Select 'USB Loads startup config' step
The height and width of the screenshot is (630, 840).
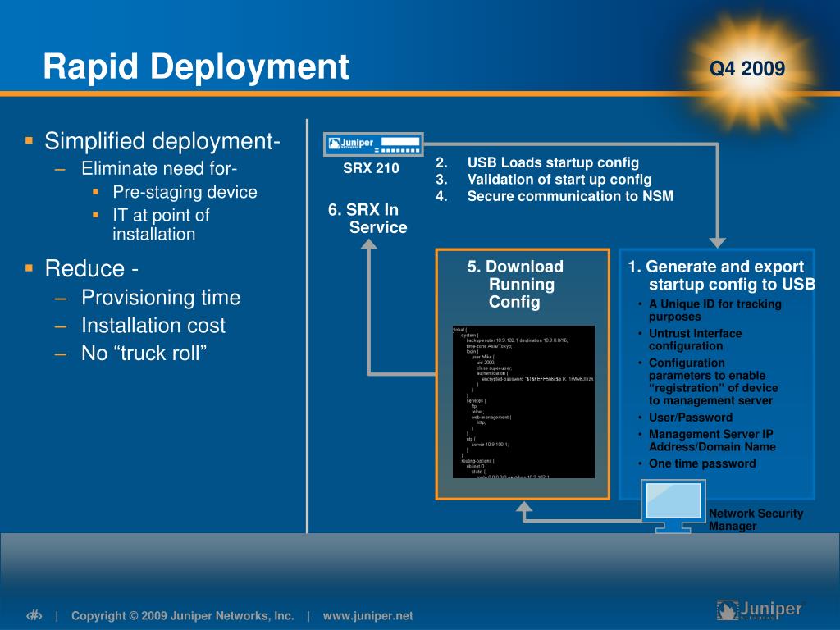coord(553,162)
